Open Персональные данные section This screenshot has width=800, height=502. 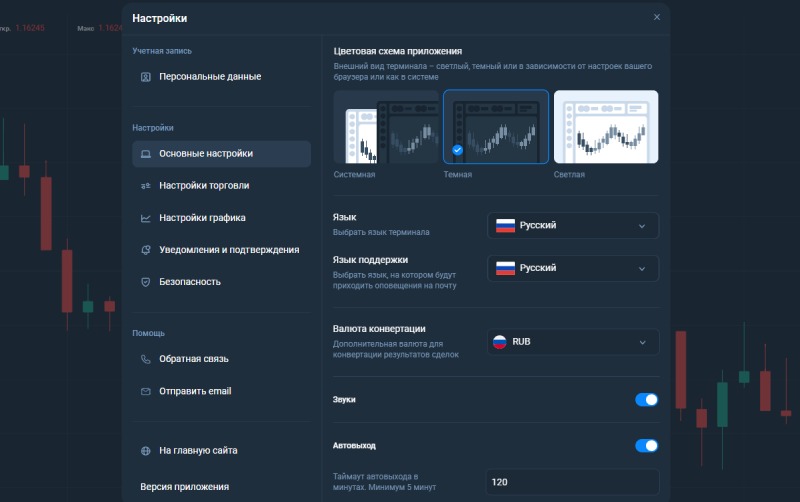point(221,77)
